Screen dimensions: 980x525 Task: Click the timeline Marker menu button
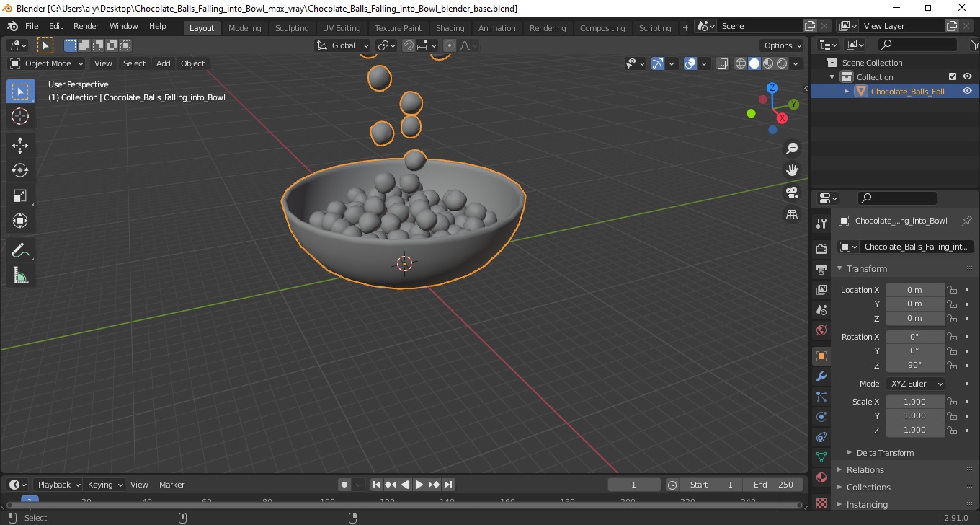pyautogui.click(x=172, y=485)
